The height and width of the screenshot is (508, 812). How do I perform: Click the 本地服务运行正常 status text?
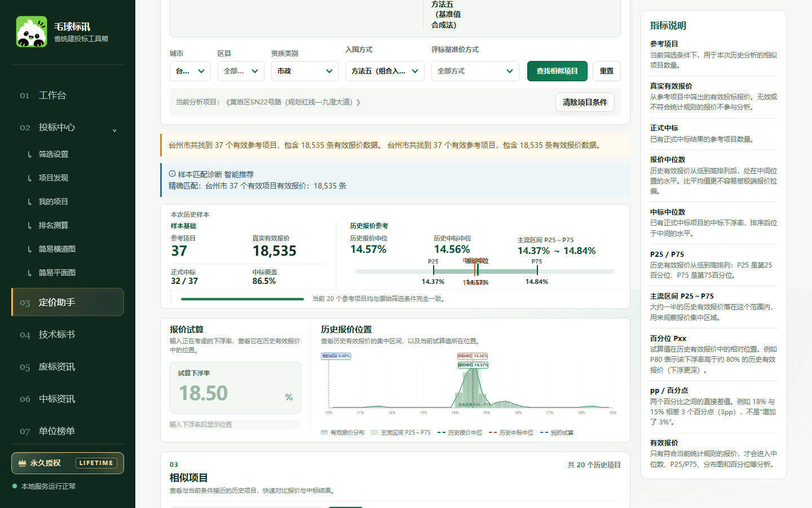(x=48, y=487)
